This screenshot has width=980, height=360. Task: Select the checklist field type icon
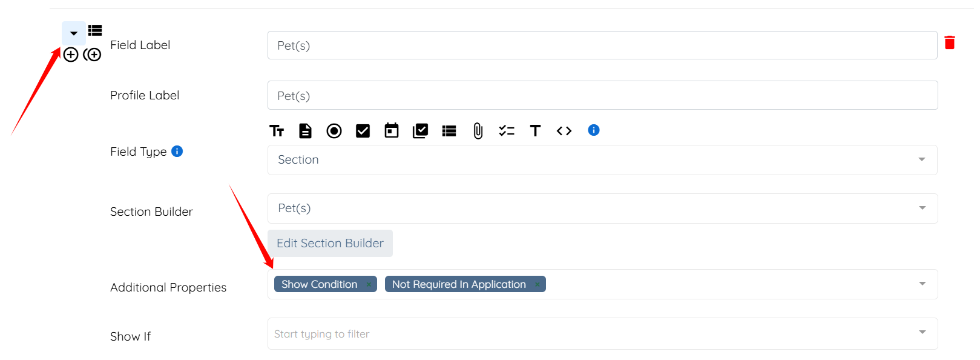[507, 131]
